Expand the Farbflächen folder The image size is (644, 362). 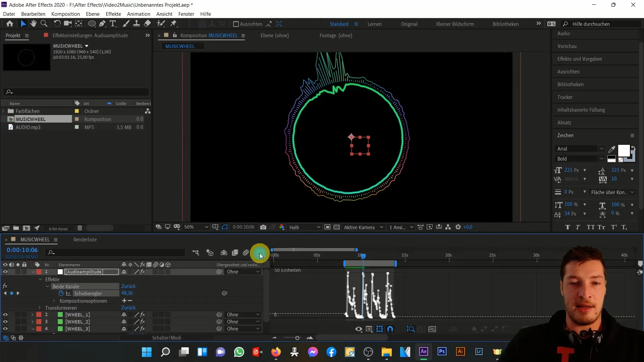pos(3,111)
